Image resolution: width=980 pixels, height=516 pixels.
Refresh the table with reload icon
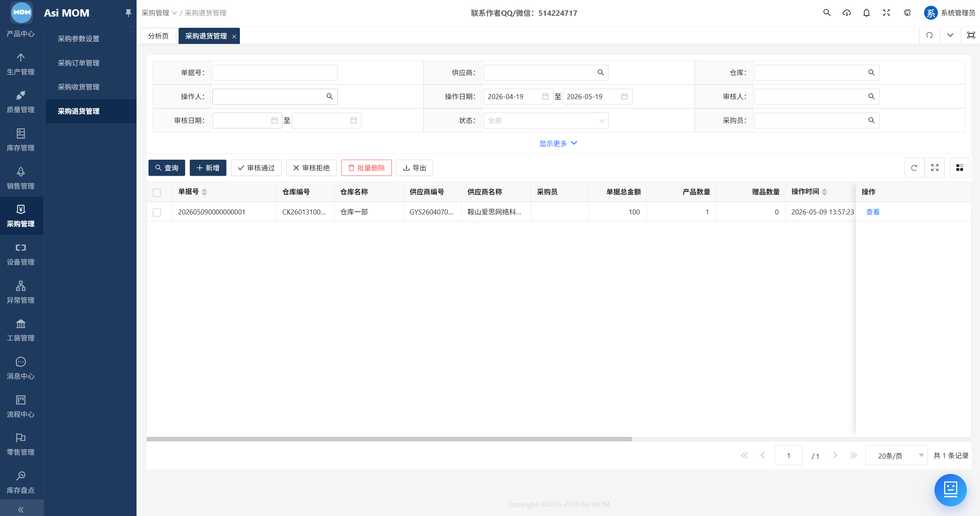pos(914,168)
